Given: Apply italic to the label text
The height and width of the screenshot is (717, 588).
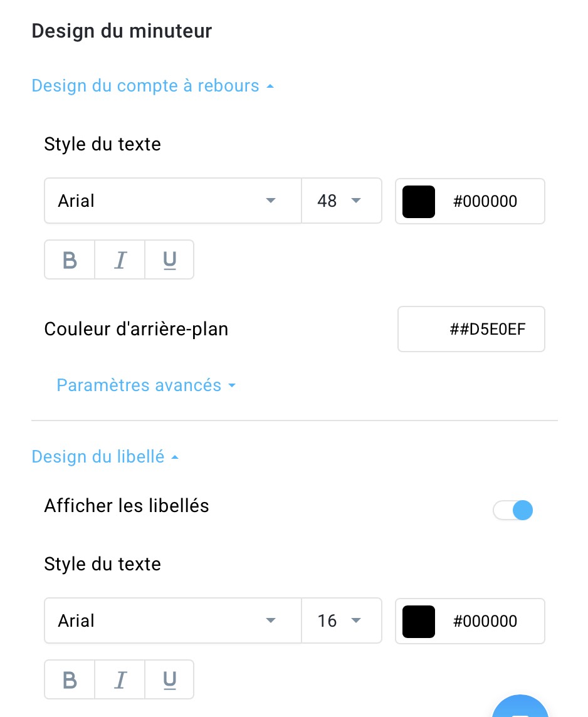Looking at the screenshot, I should (x=119, y=679).
